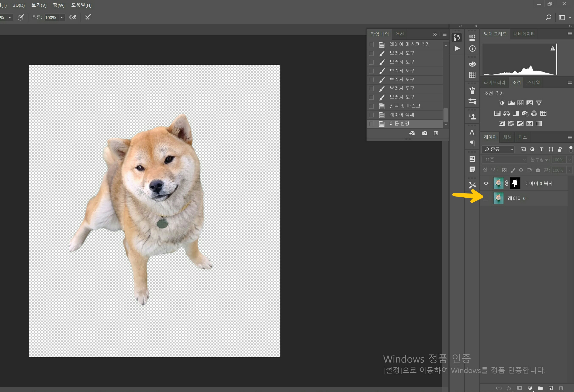Switch to the 채널 tab
The width and height of the screenshot is (574, 392).
[507, 137]
